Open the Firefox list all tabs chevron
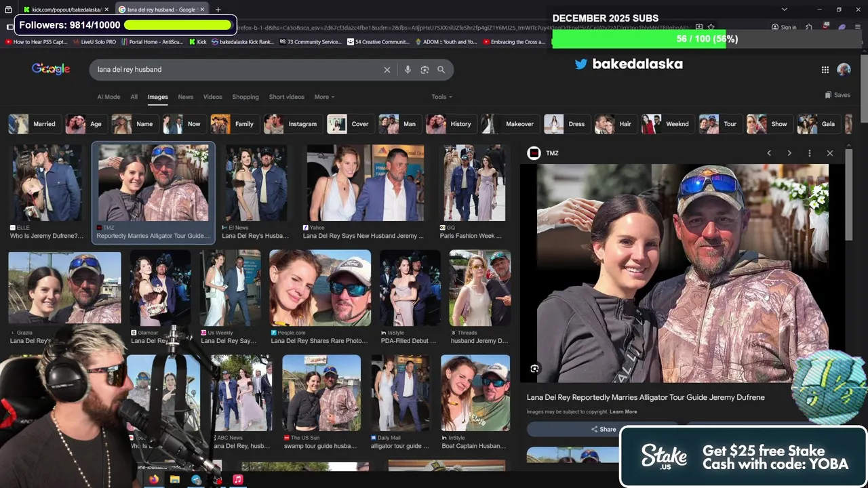The width and height of the screenshot is (868, 488). [x=785, y=9]
